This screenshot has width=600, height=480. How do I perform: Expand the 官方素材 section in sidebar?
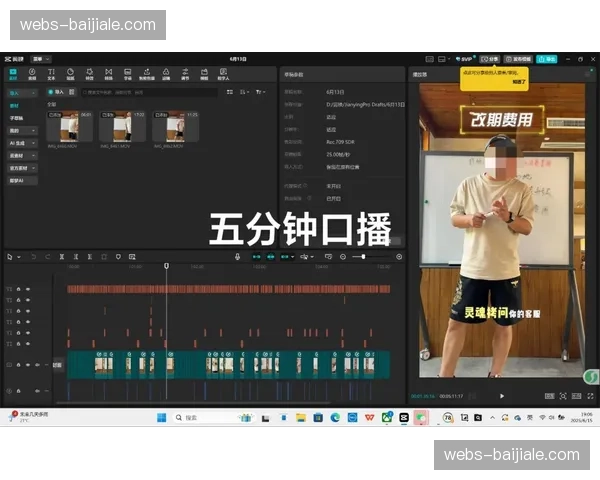(23, 168)
